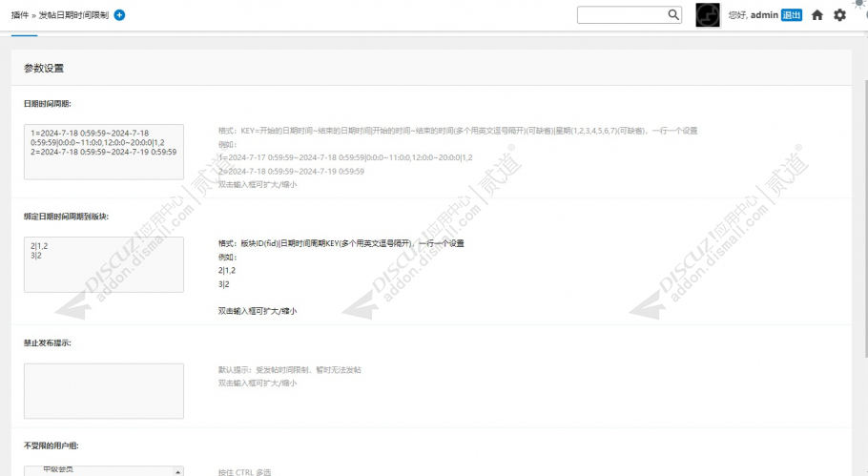
Task: Click the 发帖日期时间限制 breadcrumb text
Action: click(x=73, y=15)
